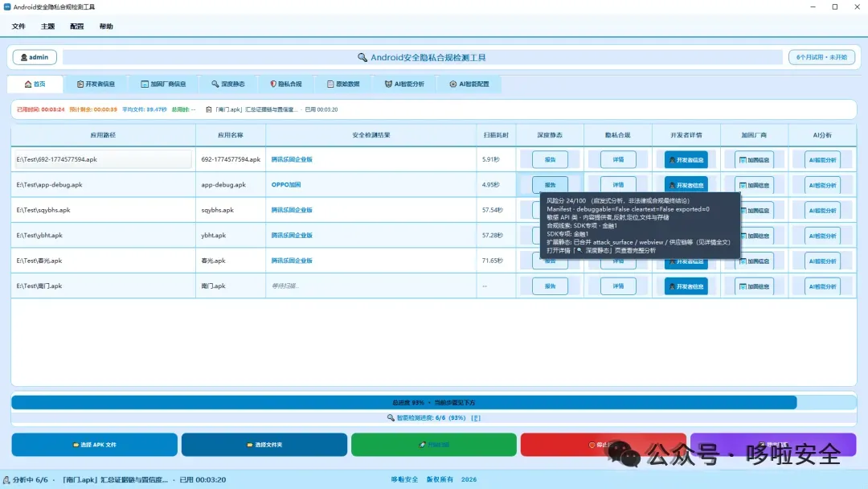Open 报告 for 南门.apk row
868x489 pixels.
click(x=550, y=286)
